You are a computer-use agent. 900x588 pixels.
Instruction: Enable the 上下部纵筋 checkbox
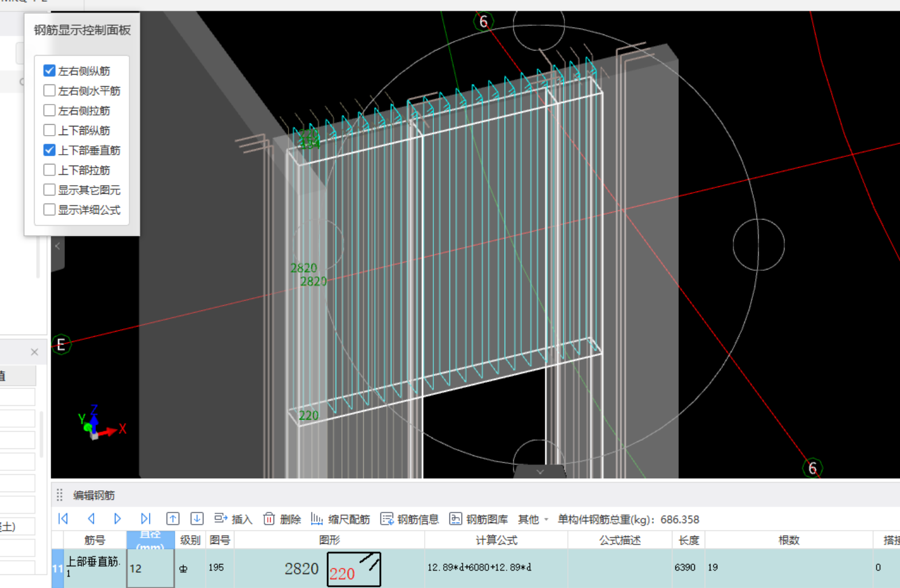[x=49, y=130]
